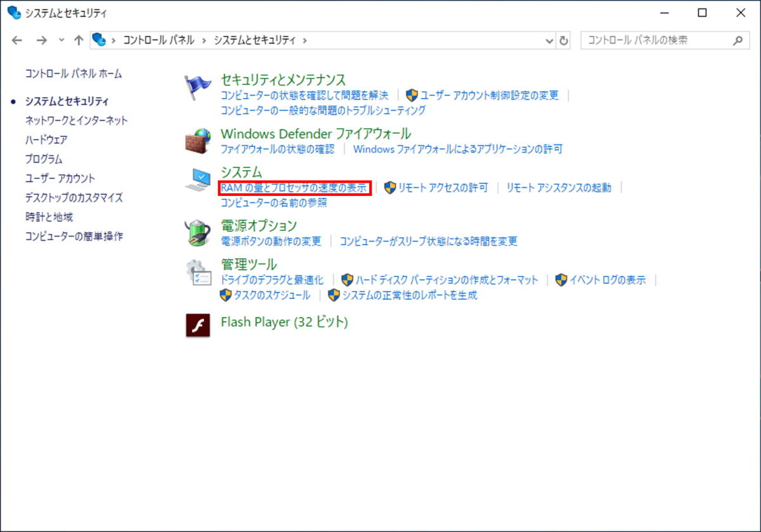Image resolution: width=761 pixels, height=532 pixels.
Task: Expand the address bar history dropdown
Action: click(x=550, y=40)
